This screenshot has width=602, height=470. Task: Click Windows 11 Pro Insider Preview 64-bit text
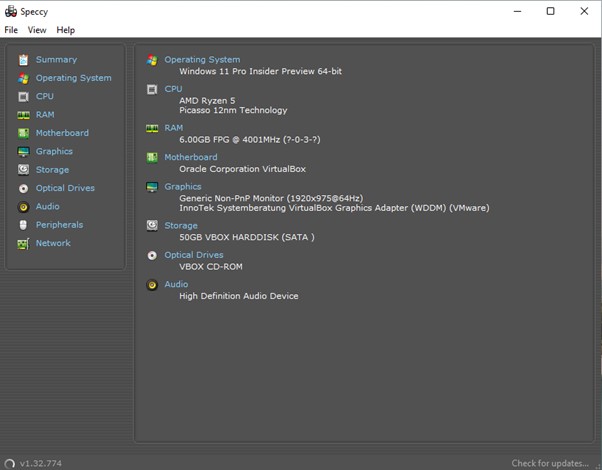tap(260, 71)
